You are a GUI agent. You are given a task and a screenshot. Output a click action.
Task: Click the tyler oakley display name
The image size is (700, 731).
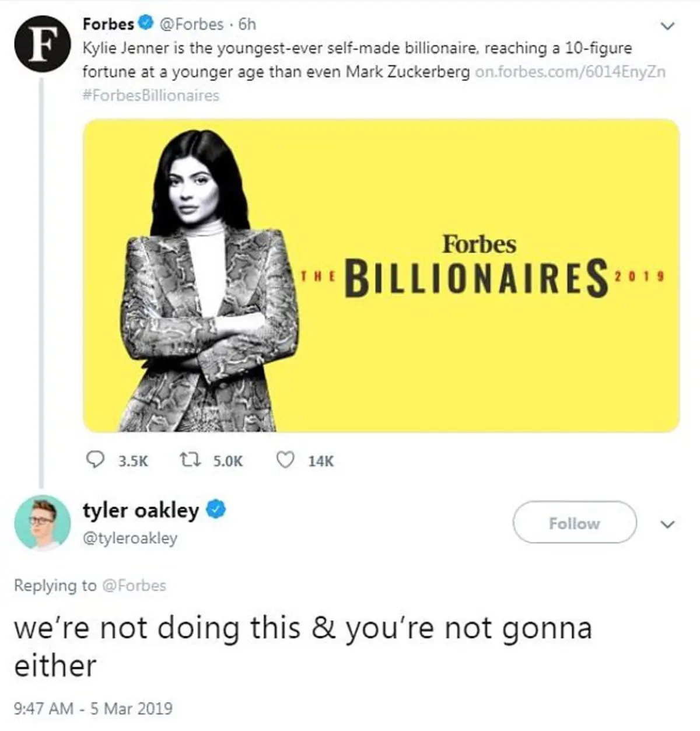click(x=141, y=509)
